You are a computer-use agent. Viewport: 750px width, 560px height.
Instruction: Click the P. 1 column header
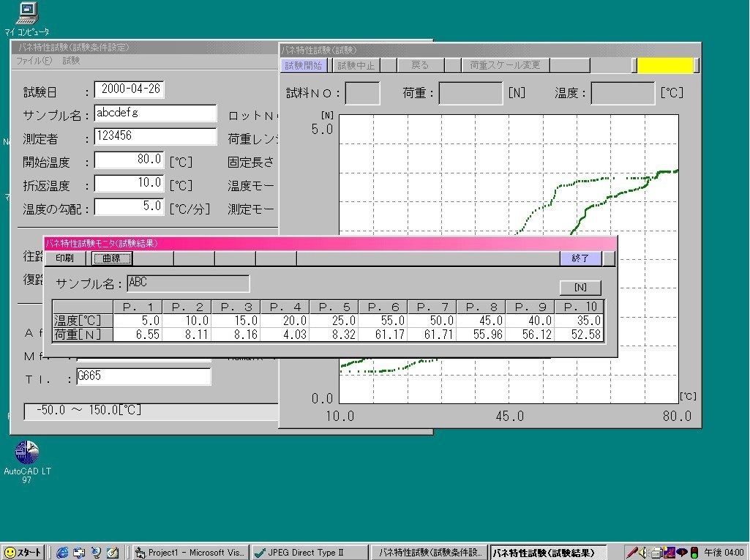point(138,307)
